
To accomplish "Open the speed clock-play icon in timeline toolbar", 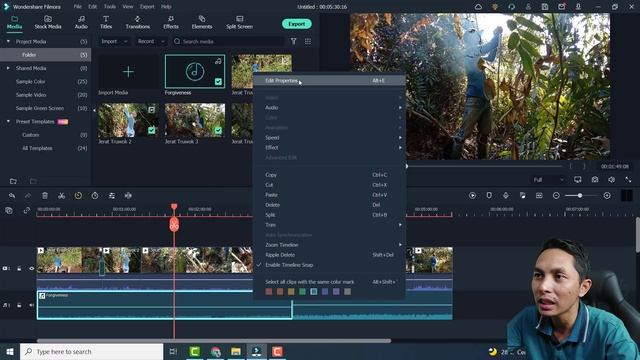I will point(78,196).
